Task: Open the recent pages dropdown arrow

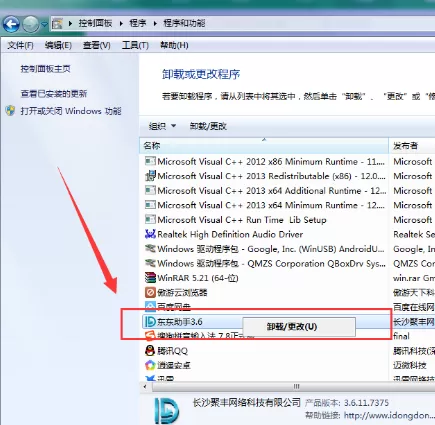Action: point(44,24)
